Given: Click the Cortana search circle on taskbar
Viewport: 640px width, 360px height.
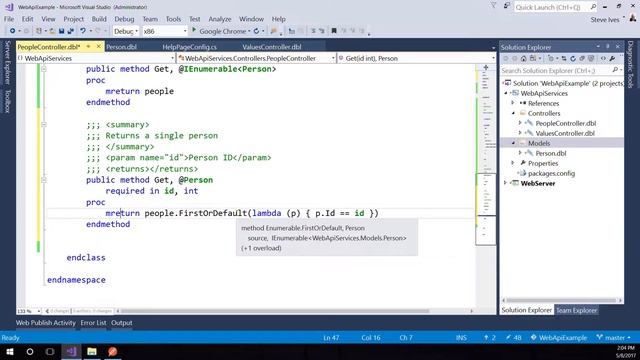Looking at the screenshot, I should click(x=30, y=351).
